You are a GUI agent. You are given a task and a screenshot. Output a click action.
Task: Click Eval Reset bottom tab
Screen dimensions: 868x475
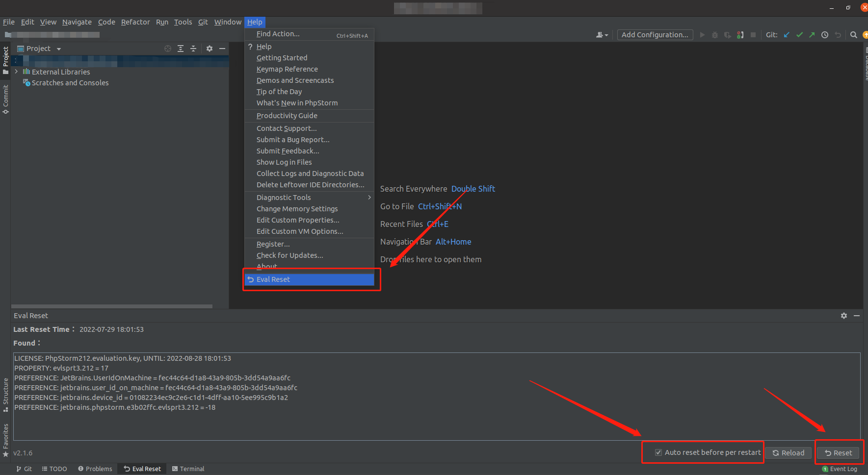point(142,469)
